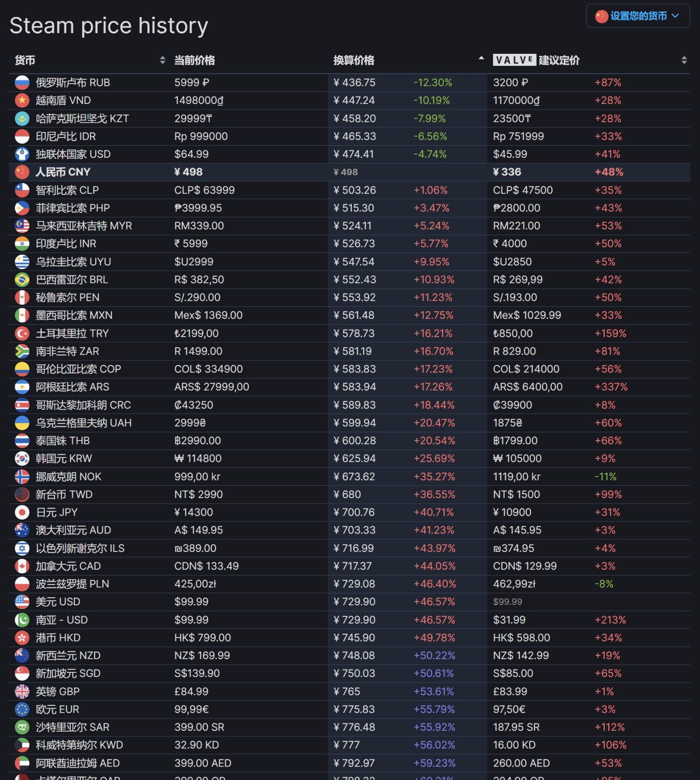
Task: Click current price ₴2199,00 lira
Action: (196, 333)
